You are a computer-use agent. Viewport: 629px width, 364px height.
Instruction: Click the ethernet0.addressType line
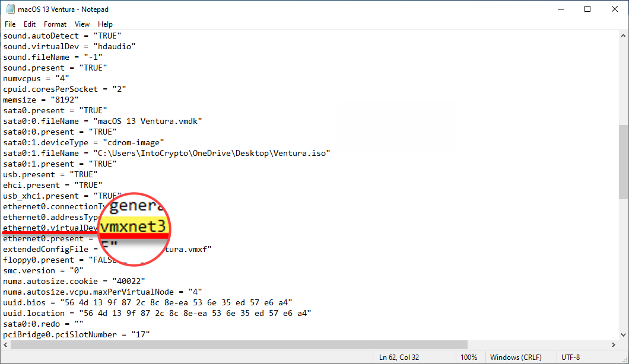pos(50,218)
